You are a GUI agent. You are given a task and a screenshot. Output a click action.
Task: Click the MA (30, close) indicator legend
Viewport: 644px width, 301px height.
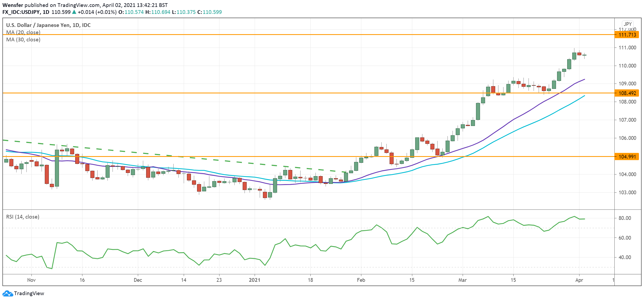click(23, 39)
